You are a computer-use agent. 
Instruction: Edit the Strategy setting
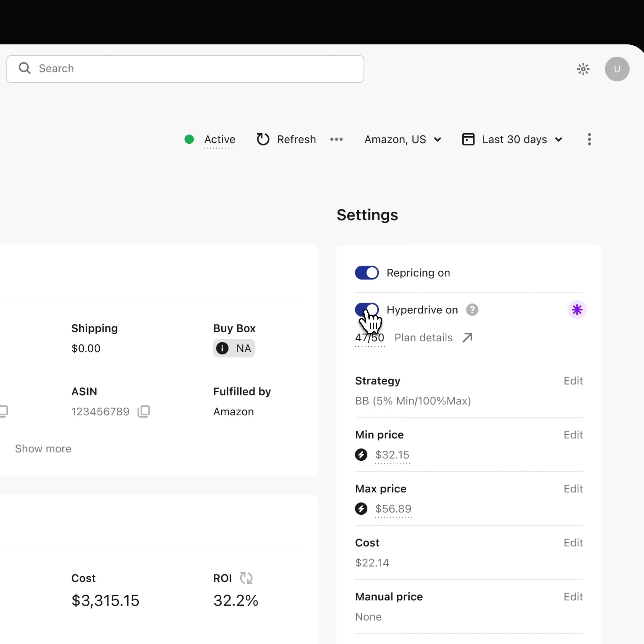click(x=573, y=381)
